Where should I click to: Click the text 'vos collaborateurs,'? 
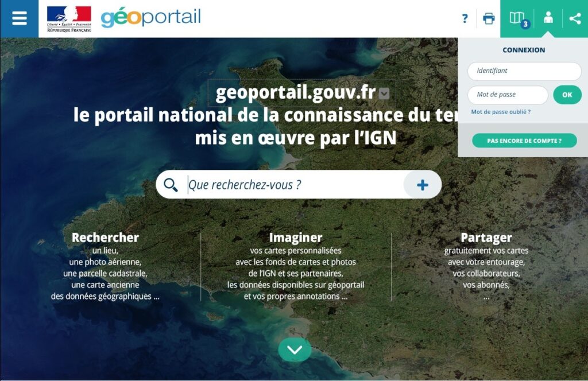coord(486,274)
